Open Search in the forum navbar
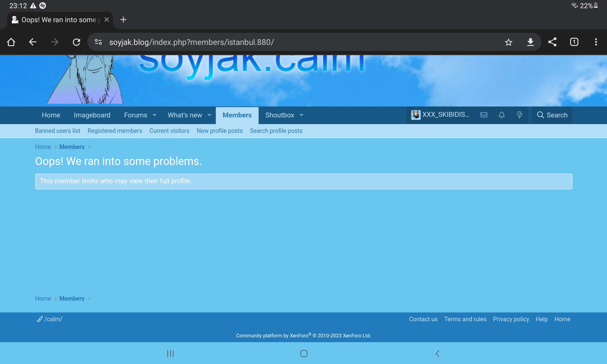607x364 pixels. [552, 115]
